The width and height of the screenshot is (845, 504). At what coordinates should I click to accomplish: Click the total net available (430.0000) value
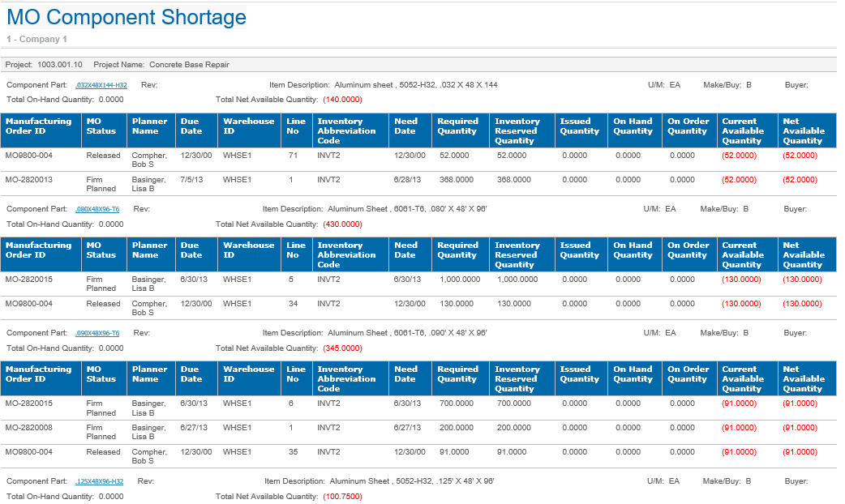(342, 224)
